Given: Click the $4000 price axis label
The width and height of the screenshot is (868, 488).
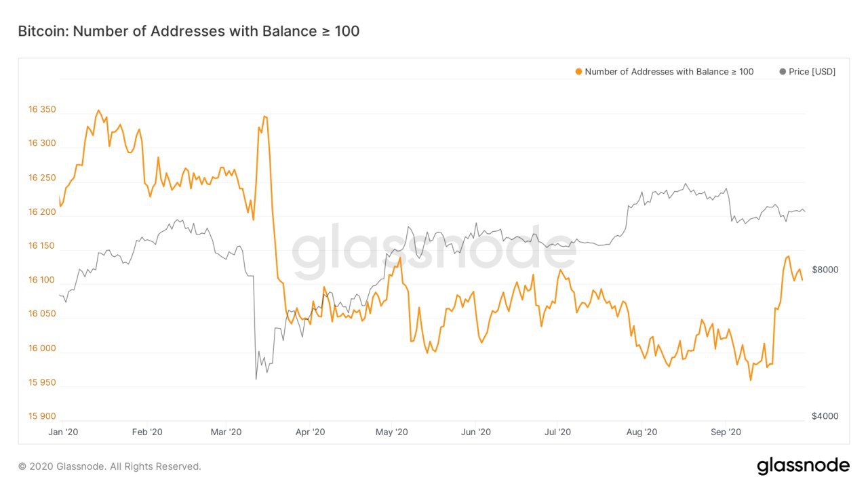Looking at the screenshot, I should (x=825, y=416).
